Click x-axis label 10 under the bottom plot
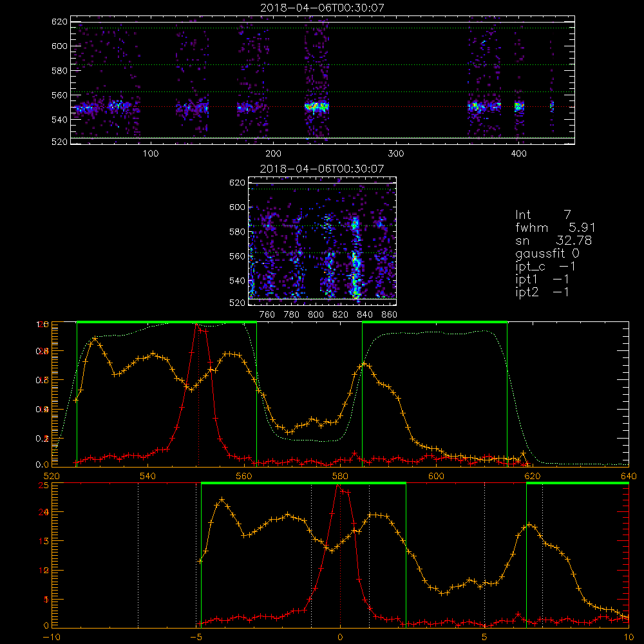644x644 pixels. pyautogui.click(x=629, y=637)
